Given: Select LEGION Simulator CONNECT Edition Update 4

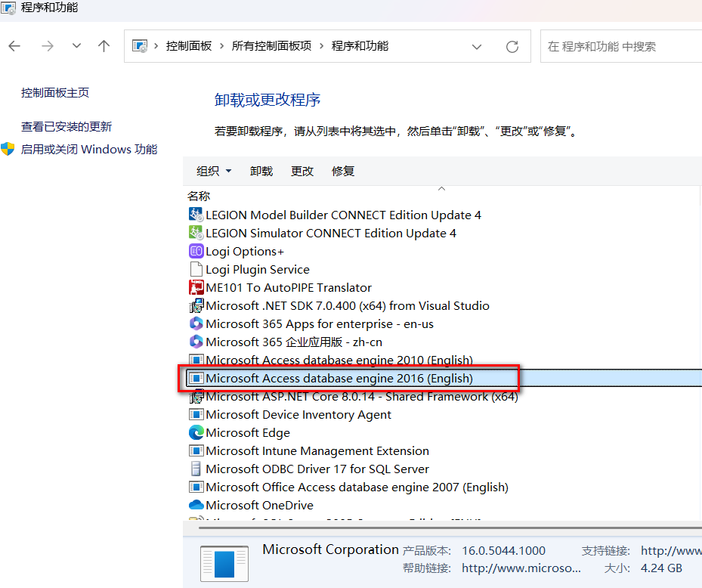Looking at the screenshot, I should point(331,234).
